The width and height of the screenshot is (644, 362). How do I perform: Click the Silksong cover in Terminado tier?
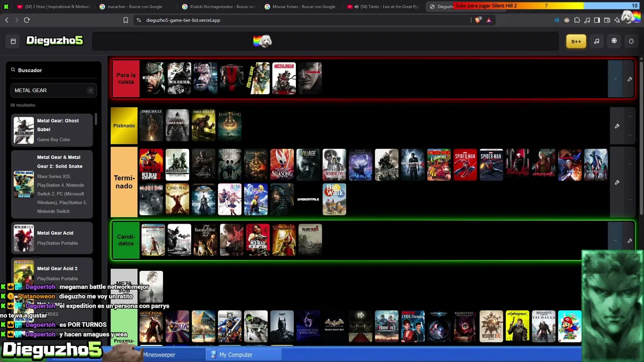[x=282, y=164]
